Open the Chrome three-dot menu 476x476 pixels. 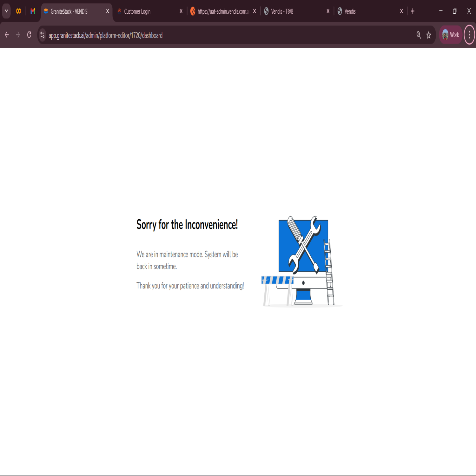pos(469,35)
